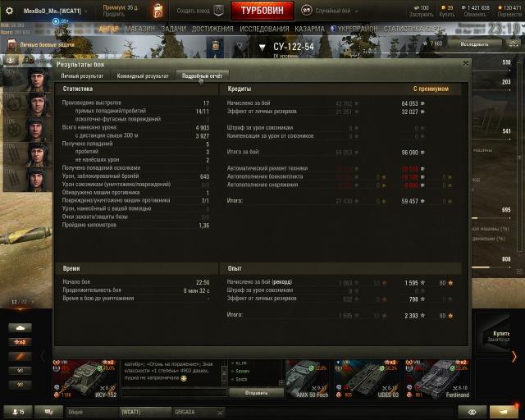Click the eye icon in bottom bar
This screenshot has width=525, height=420.
pos(472,412)
